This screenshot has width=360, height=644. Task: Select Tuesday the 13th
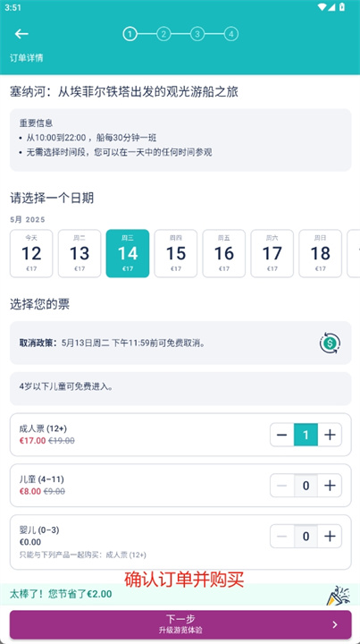point(80,253)
